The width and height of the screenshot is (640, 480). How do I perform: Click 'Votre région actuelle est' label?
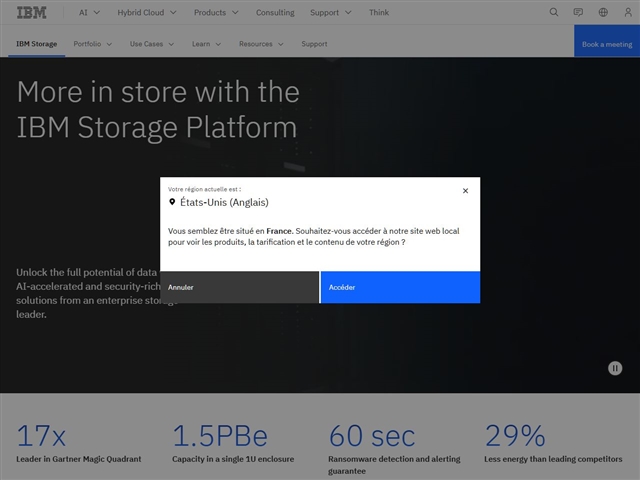point(204,189)
